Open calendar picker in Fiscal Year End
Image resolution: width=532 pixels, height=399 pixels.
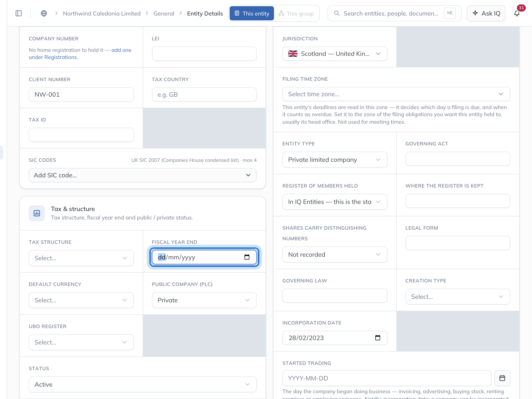click(247, 257)
